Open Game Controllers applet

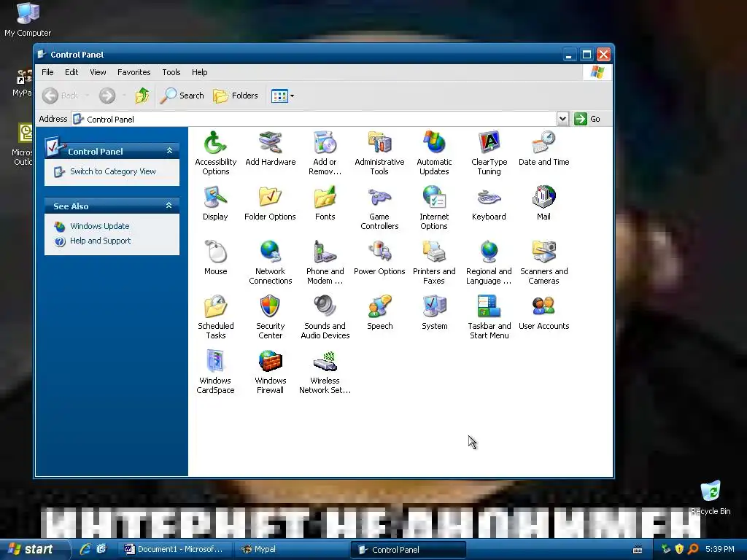tap(379, 208)
